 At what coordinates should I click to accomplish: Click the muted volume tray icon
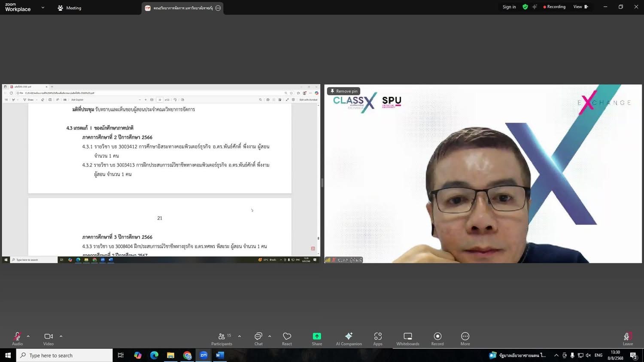click(588, 355)
